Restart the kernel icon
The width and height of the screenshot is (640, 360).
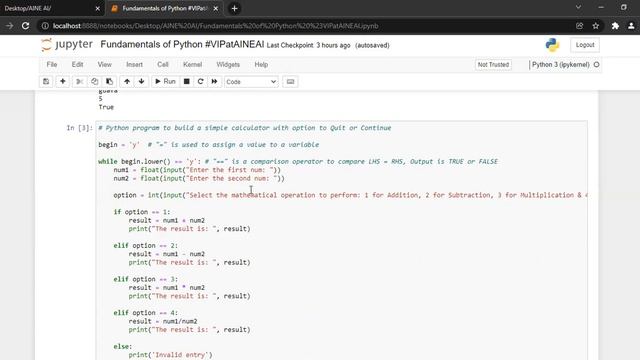coord(200,82)
